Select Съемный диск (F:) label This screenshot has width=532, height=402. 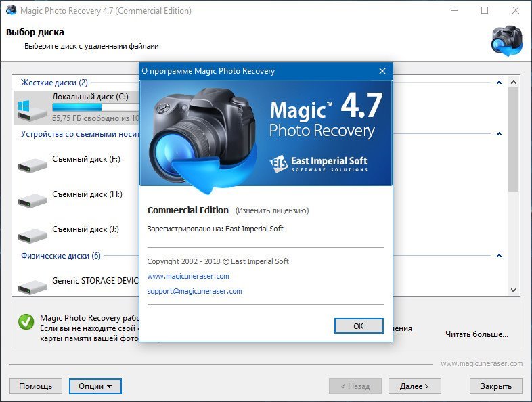[86, 159]
